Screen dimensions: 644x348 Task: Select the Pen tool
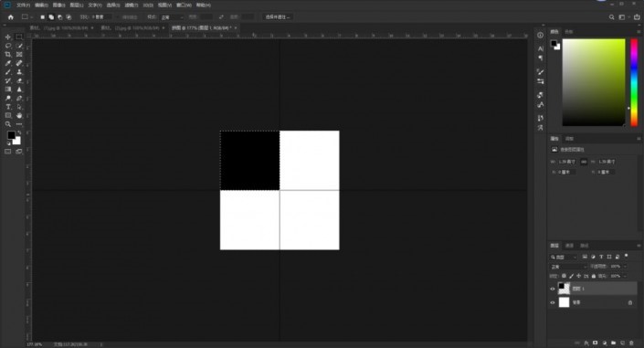tap(19, 99)
